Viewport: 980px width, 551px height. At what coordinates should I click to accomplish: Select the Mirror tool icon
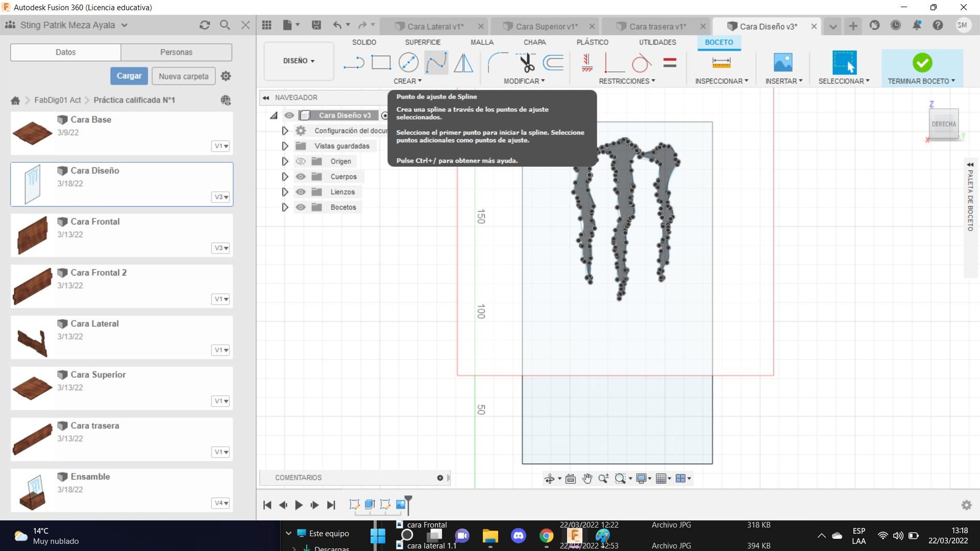click(463, 63)
